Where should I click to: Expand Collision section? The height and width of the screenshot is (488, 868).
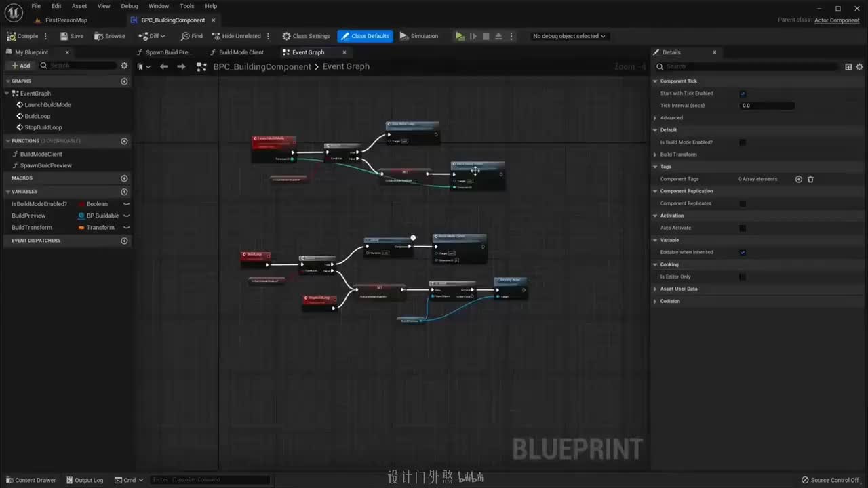(655, 301)
